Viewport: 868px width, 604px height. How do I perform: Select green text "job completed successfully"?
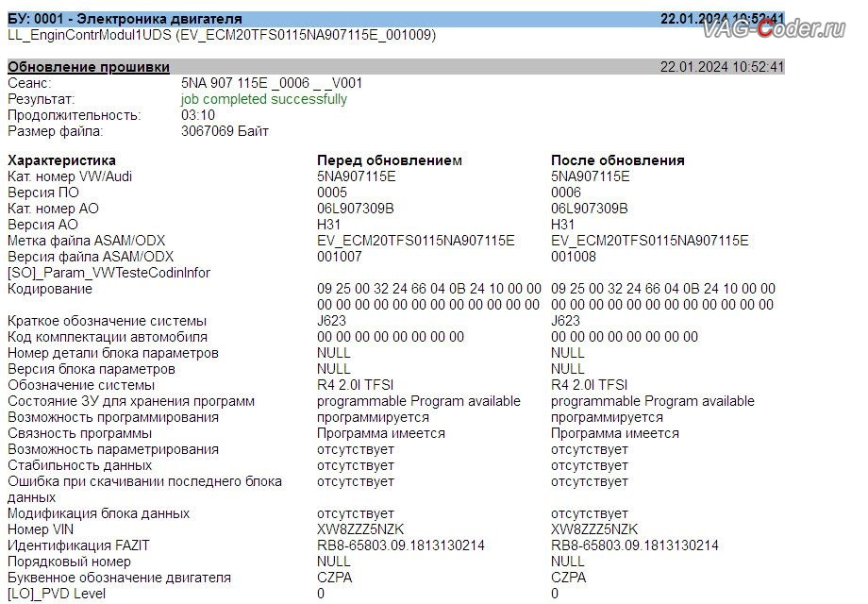pyautogui.click(x=263, y=99)
